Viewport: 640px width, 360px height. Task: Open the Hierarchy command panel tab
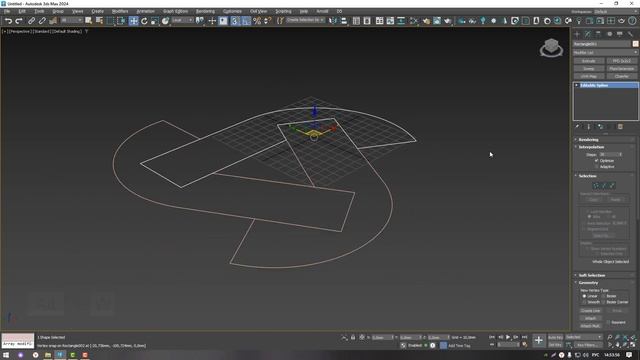point(598,34)
